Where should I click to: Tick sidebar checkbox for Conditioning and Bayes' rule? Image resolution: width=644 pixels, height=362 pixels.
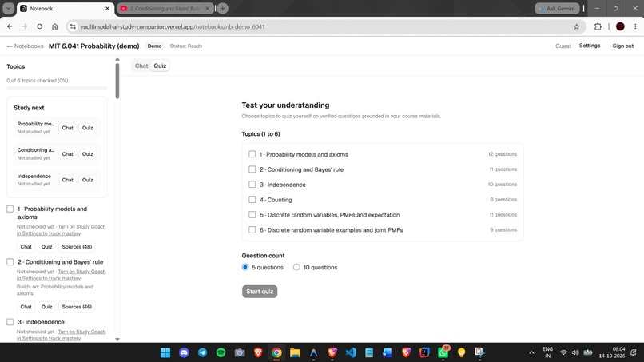[x=10, y=262]
